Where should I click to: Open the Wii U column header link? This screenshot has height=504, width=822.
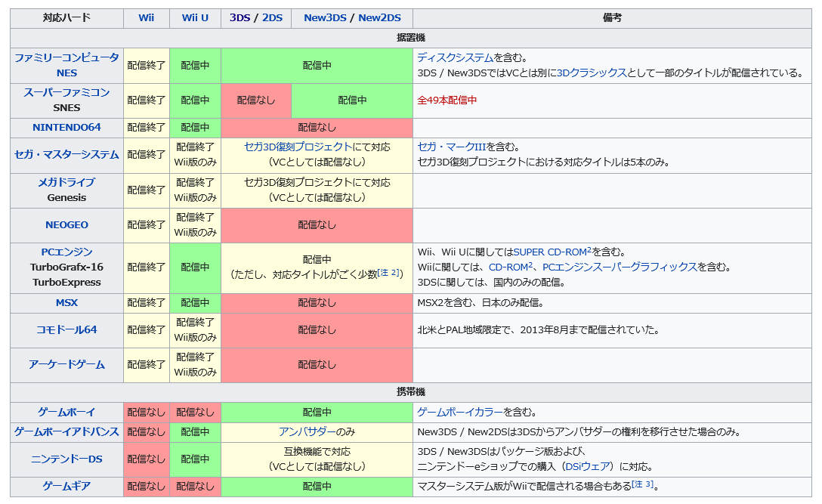(x=195, y=18)
